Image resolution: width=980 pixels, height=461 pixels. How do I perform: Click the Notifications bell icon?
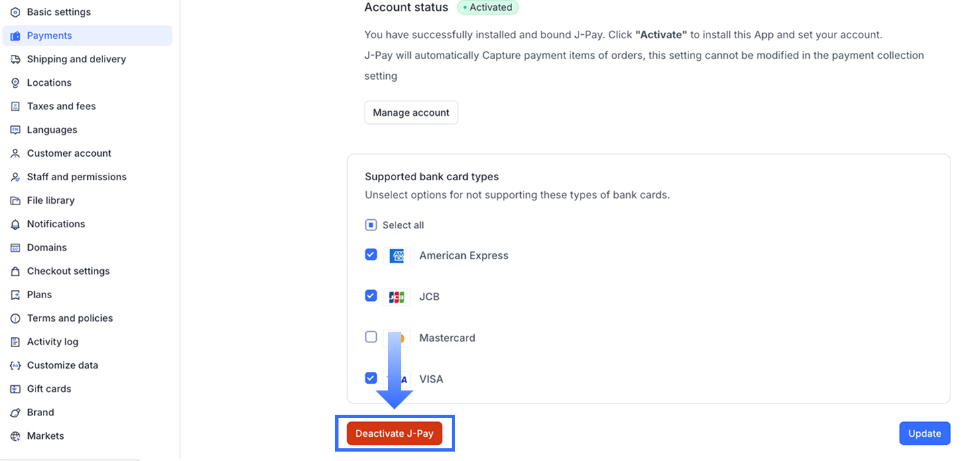[15, 224]
